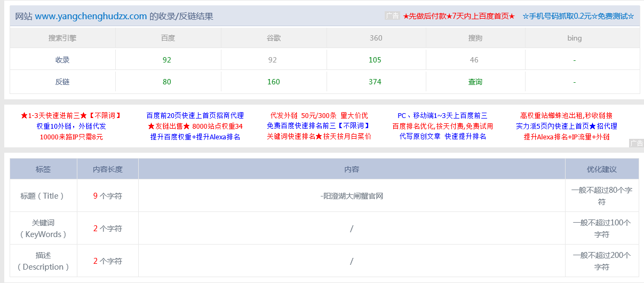Click the 关键词（KeyWords）row label
Image resolution: width=644 pixels, height=283 pixels.
point(43,229)
